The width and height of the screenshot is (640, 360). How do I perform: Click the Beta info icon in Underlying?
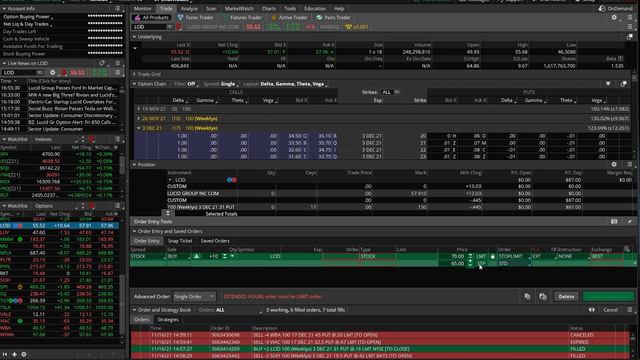tap(620, 59)
